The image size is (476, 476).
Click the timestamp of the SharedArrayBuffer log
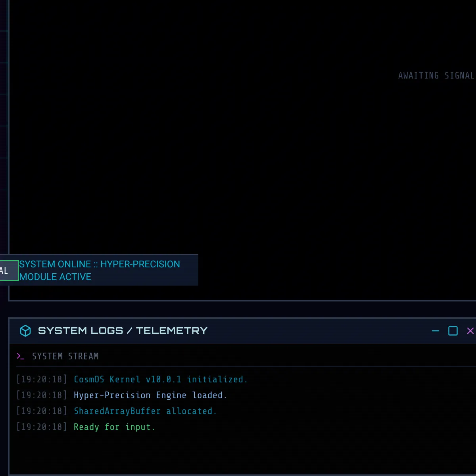click(x=42, y=411)
